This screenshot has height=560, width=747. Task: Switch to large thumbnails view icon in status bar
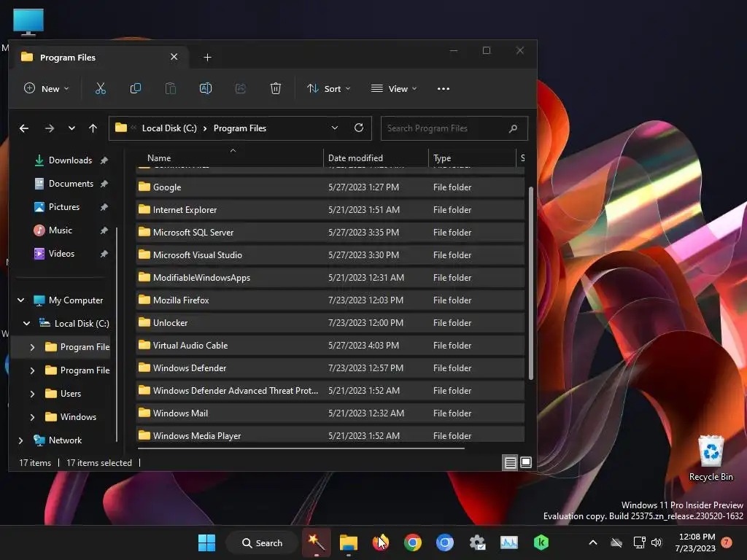526,462
